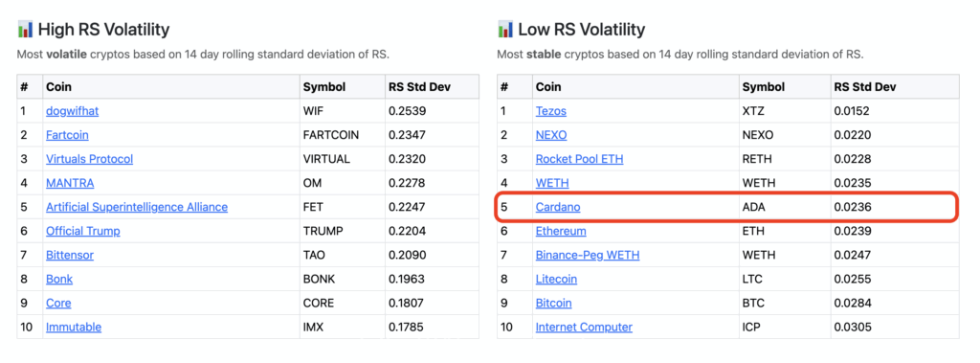Open the Cardano coin link
Viewport: 980px width, 363px height.
pos(558,207)
